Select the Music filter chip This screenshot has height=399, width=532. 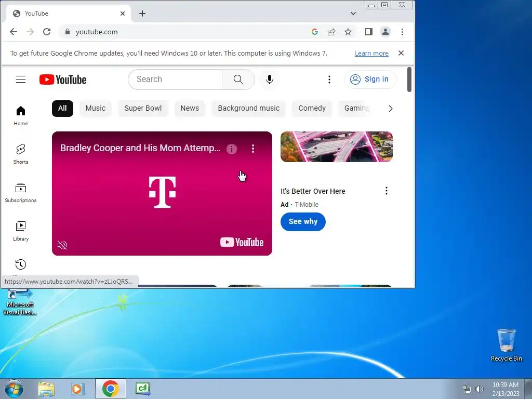pos(96,108)
